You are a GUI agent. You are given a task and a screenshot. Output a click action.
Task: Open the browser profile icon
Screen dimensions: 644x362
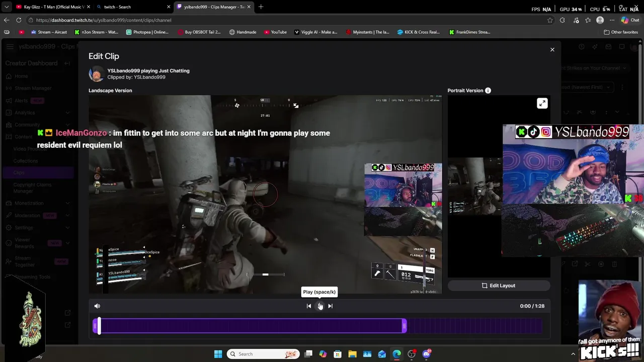pyautogui.click(x=600, y=20)
